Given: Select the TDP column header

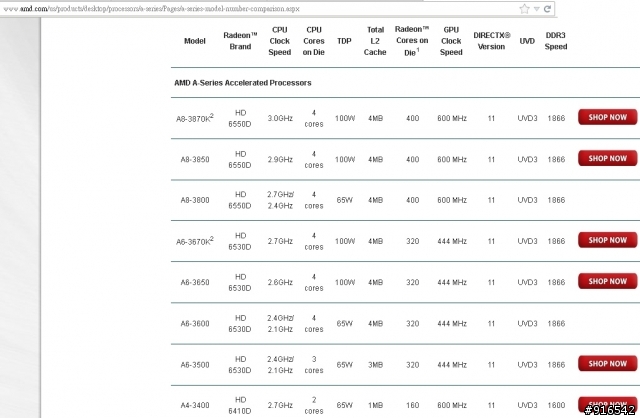Looking at the screenshot, I should click(x=344, y=41).
